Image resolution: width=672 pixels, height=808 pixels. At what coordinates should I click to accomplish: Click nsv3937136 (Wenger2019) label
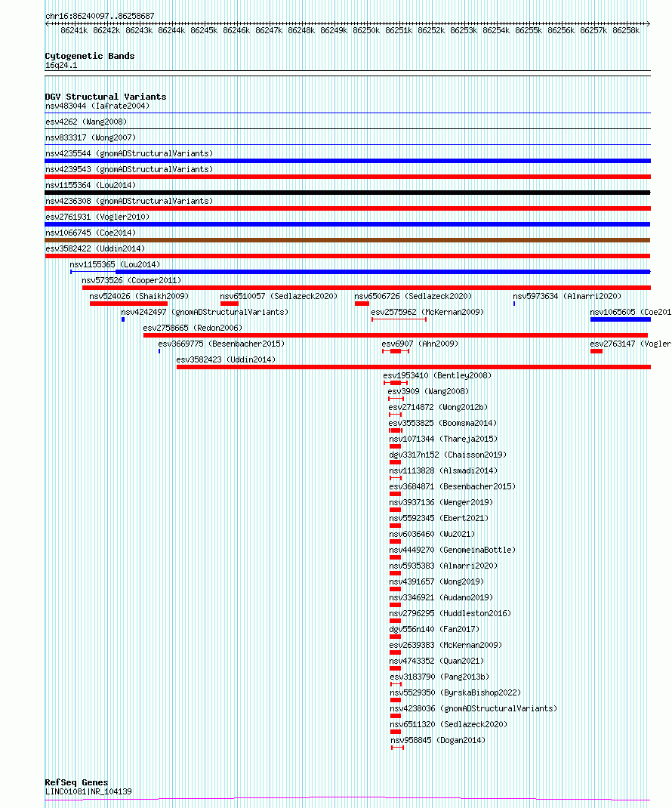click(442, 502)
